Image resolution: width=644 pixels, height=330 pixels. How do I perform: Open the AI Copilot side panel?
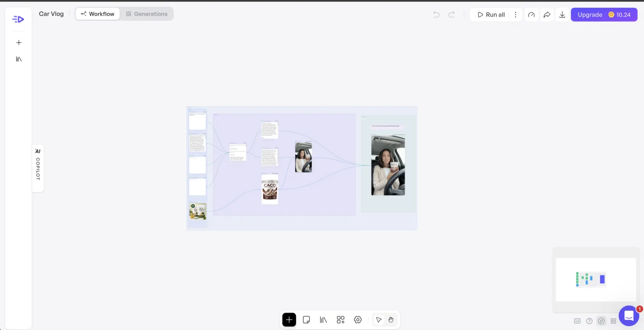point(38,168)
